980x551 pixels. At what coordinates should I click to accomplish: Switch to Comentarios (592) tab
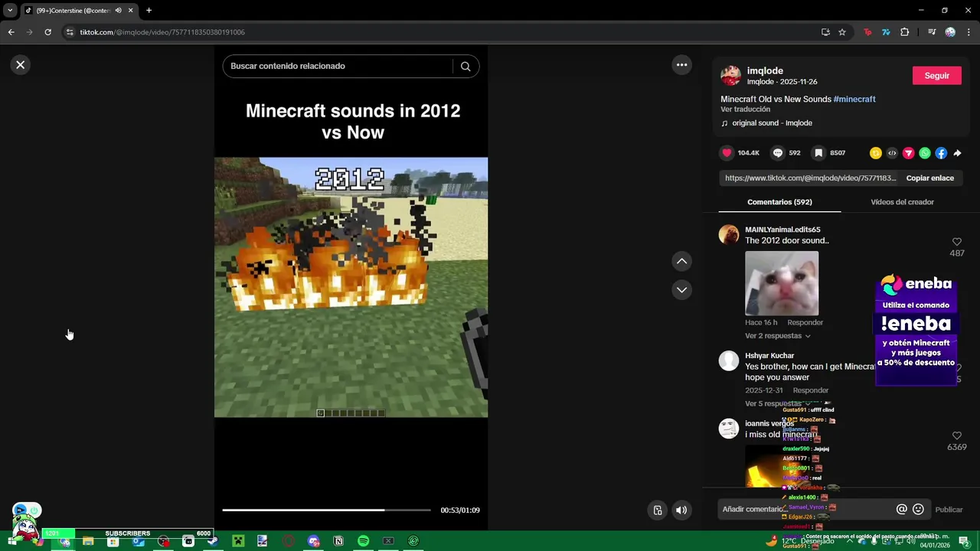pyautogui.click(x=779, y=202)
